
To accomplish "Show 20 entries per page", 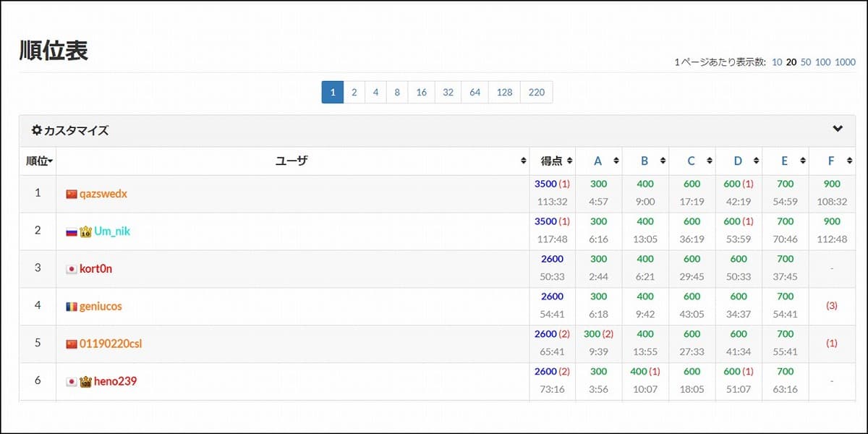I will click(x=791, y=62).
